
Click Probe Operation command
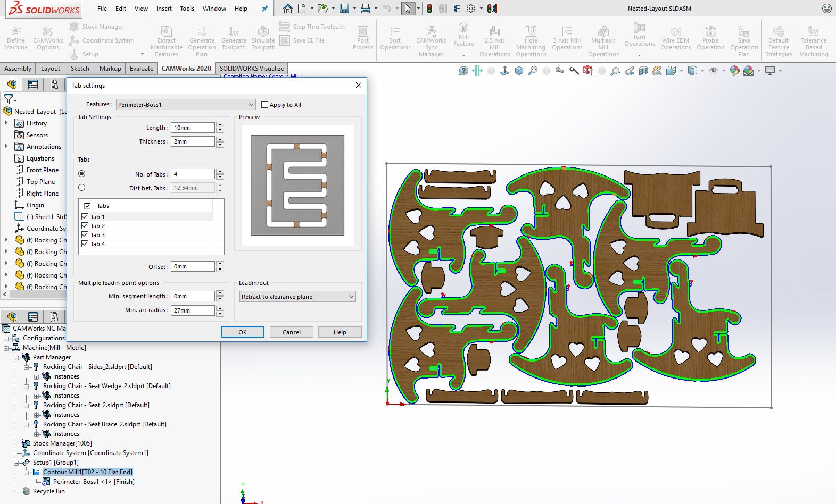[x=710, y=38]
